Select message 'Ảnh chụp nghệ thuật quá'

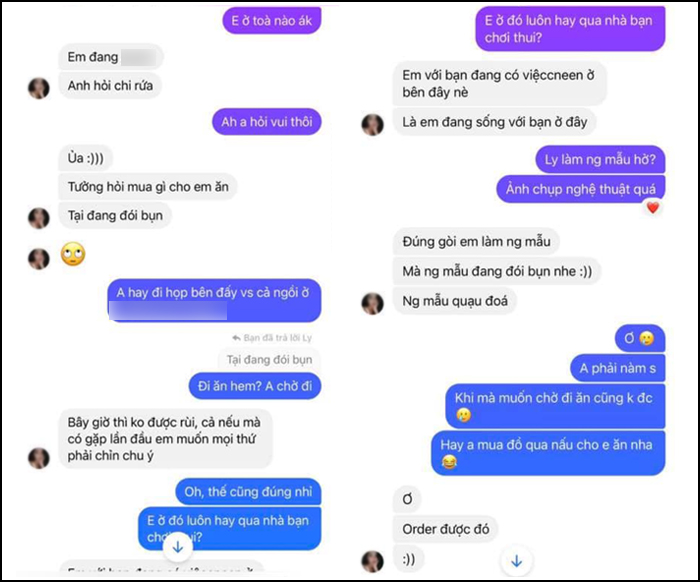point(581,189)
